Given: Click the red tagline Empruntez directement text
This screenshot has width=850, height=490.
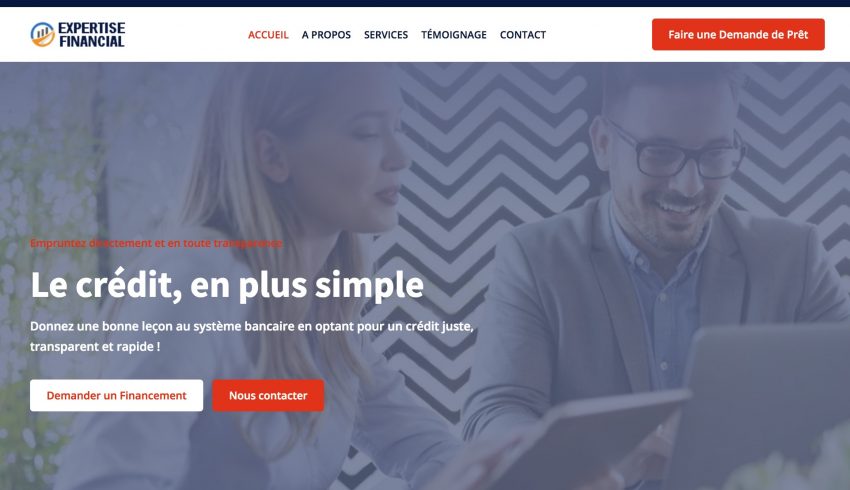Looking at the screenshot, I should coord(156,243).
